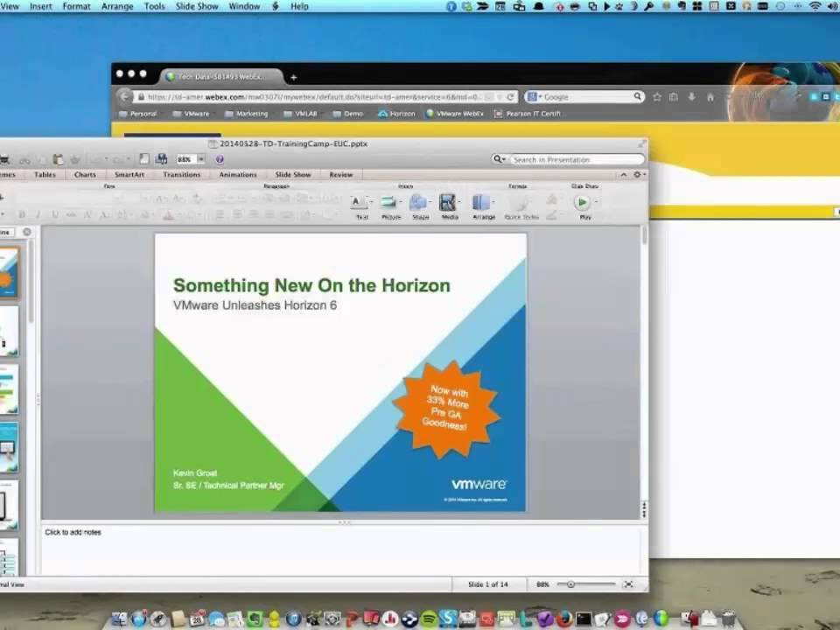Open the Play button dropdown arrow
840x630 pixels.
coord(596,202)
